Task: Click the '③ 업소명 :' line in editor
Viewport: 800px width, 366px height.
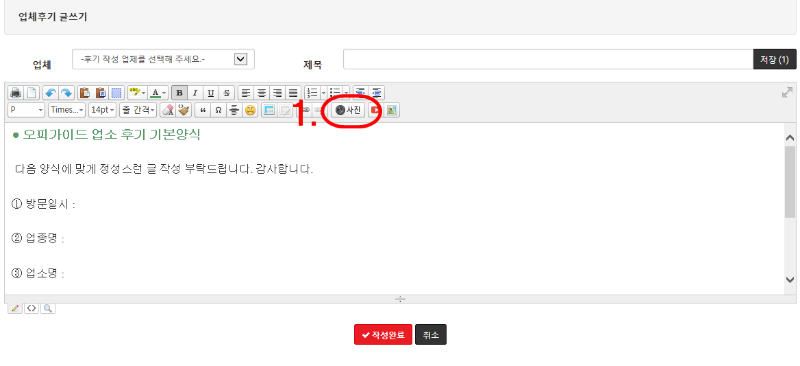Action: (x=38, y=274)
